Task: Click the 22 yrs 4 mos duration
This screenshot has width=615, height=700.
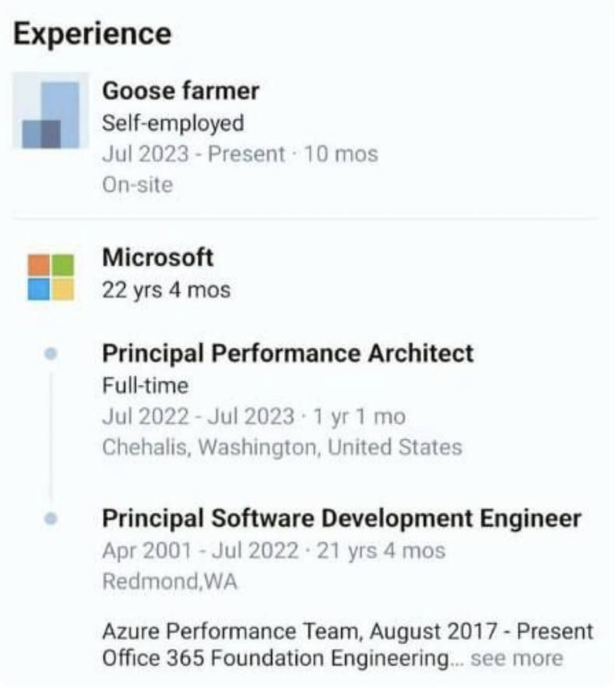Action: (x=166, y=290)
